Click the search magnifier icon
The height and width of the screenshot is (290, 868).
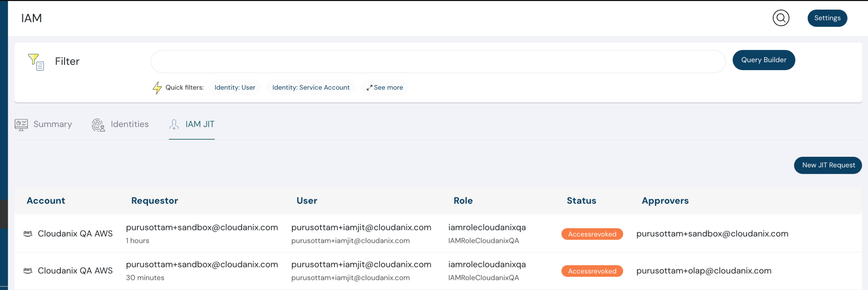(780, 18)
